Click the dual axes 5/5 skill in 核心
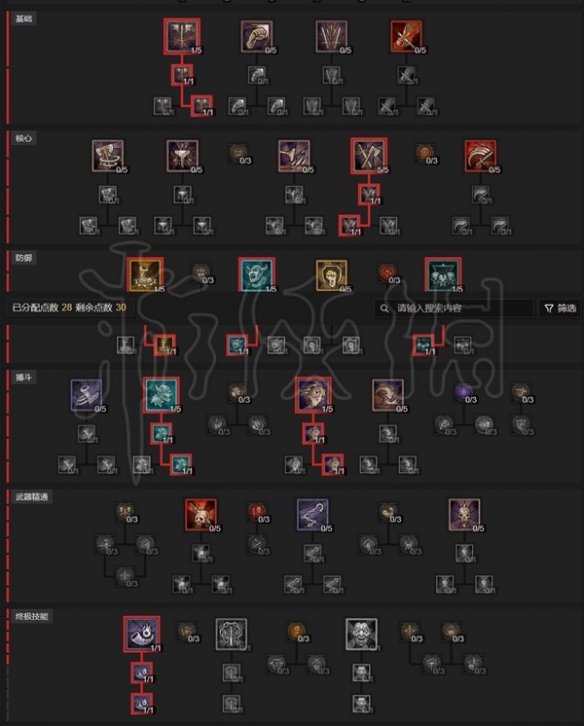The width and height of the screenshot is (584, 726). (x=369, y=156)
